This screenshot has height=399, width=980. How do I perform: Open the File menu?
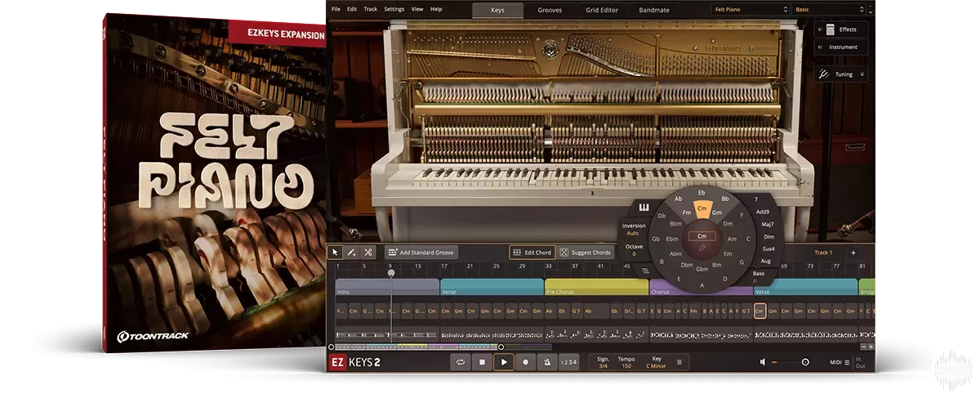coord(334,9)
